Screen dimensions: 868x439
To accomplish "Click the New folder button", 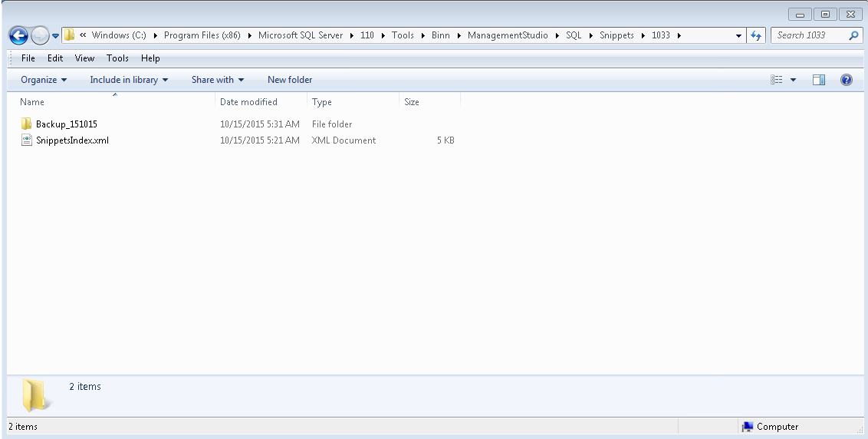I will (x=290, y=80).
